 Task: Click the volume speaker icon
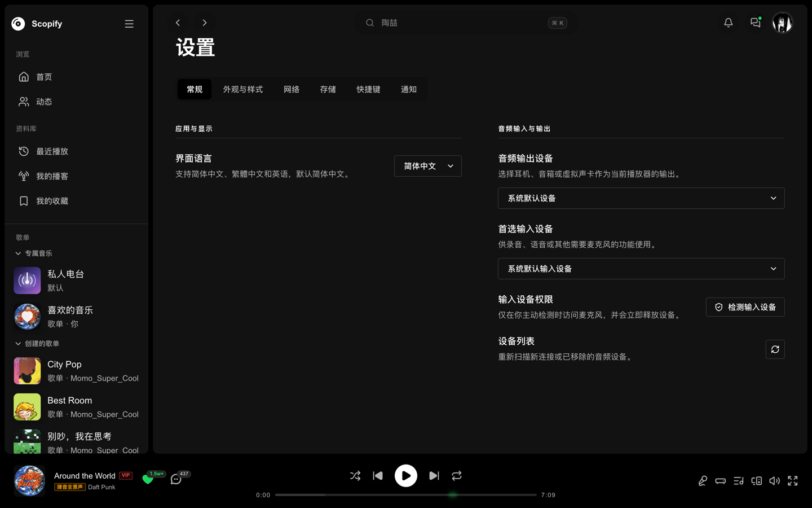(775, 481)
